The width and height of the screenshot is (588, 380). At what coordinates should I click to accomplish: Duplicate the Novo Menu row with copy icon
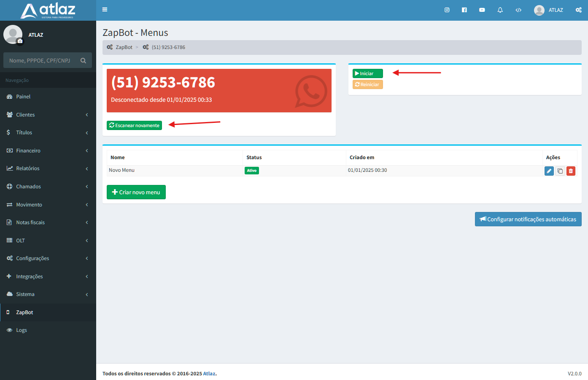(x=560, y=171)
